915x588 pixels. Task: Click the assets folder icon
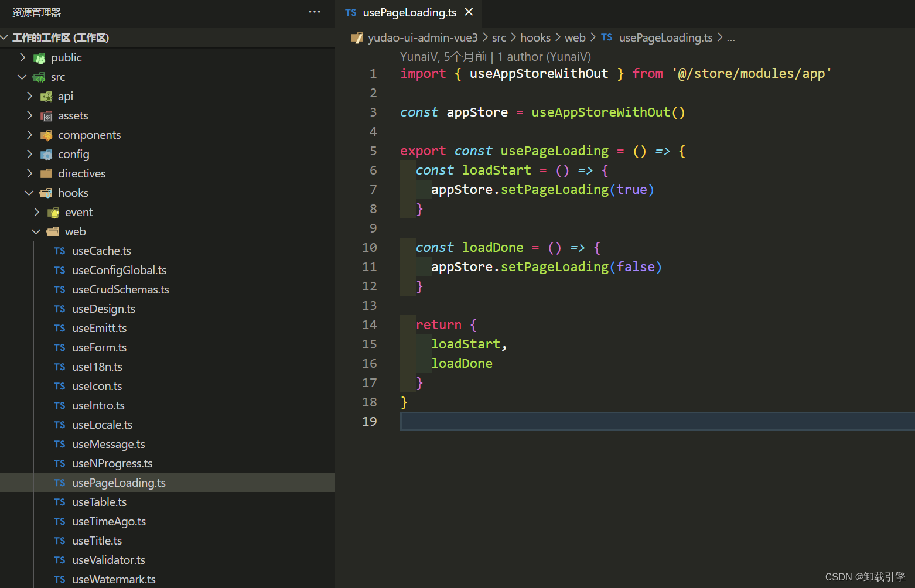pyautogui.click(x=46, y=116)
